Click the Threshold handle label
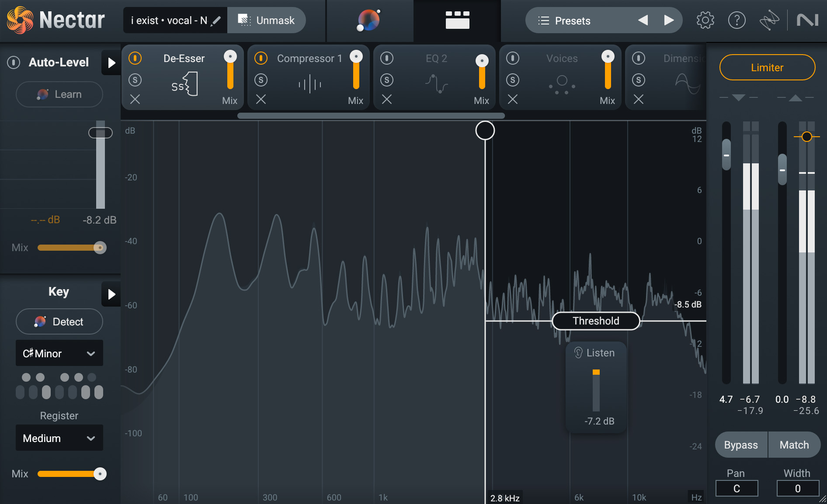Screen dimensions: 827x504 [x=596, y=321]
